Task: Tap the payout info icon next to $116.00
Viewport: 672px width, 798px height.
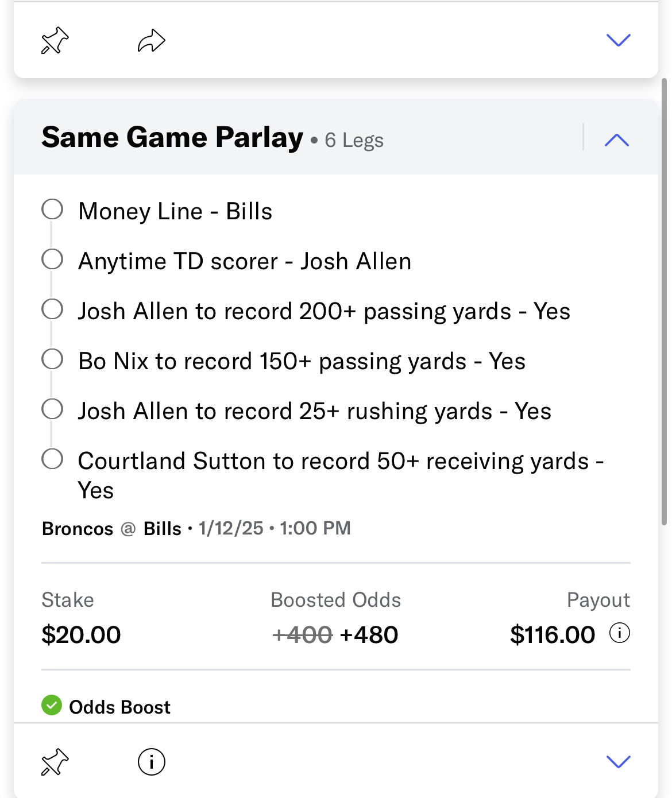Action: click(x=620, y=633)
